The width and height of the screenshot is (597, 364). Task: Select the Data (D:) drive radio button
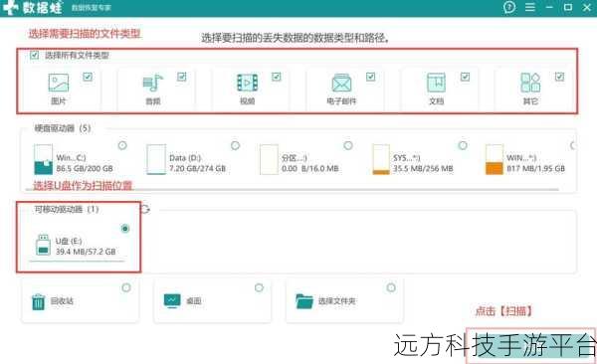pyautogui.click(x=235, y=145)
